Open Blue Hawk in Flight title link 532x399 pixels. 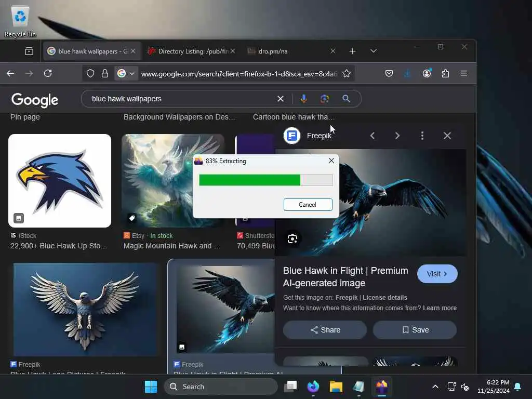click(x=345, y=277)
